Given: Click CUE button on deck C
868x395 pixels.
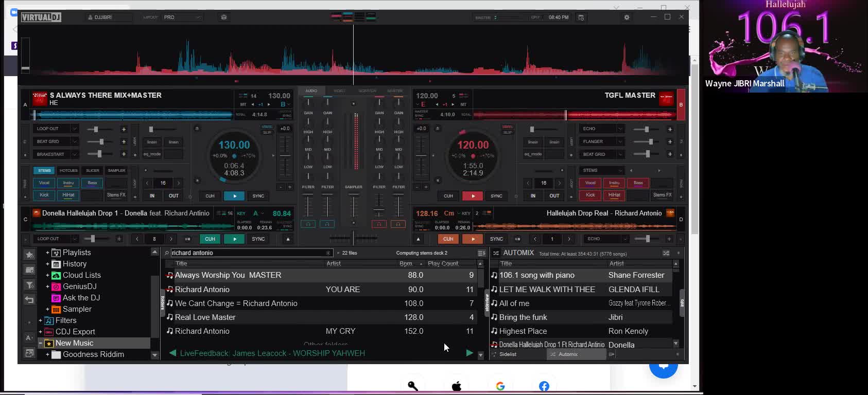Looking at the screenshot, I should coord(210,239).
